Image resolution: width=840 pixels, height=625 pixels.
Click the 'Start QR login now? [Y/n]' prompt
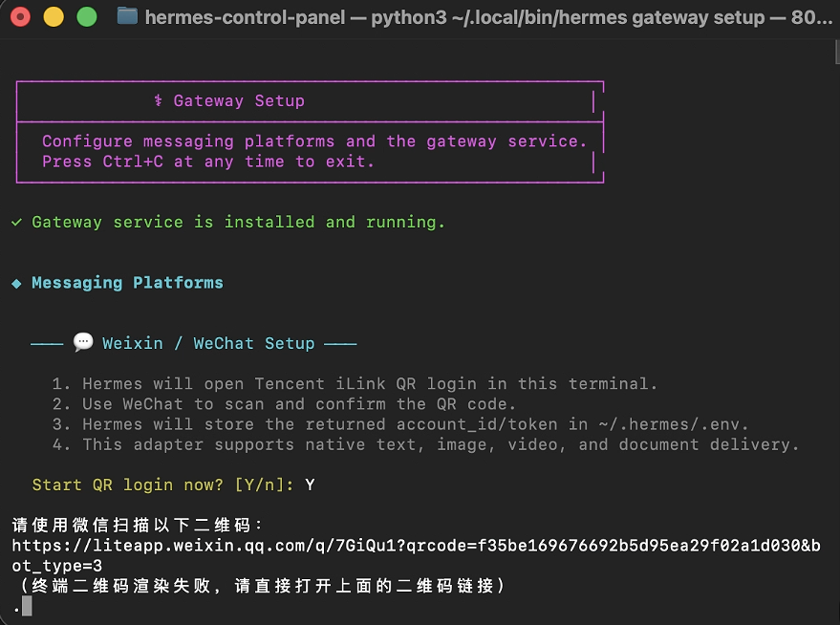(162, 485)
